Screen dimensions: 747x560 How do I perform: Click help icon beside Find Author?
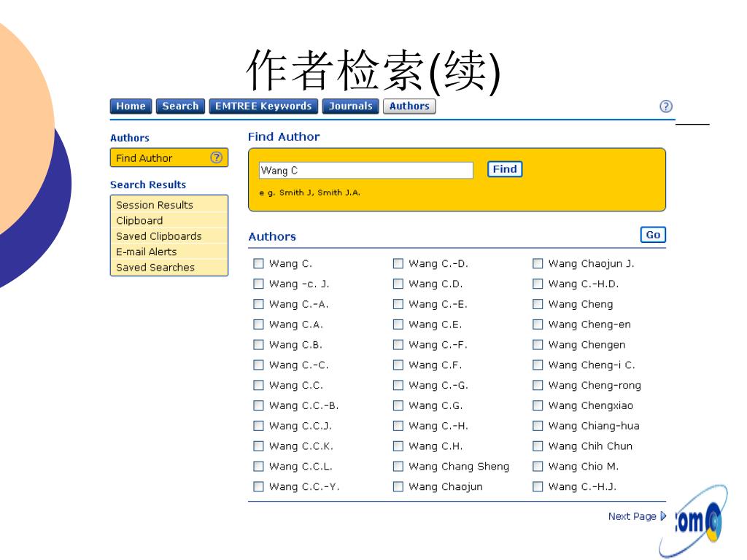216,157
